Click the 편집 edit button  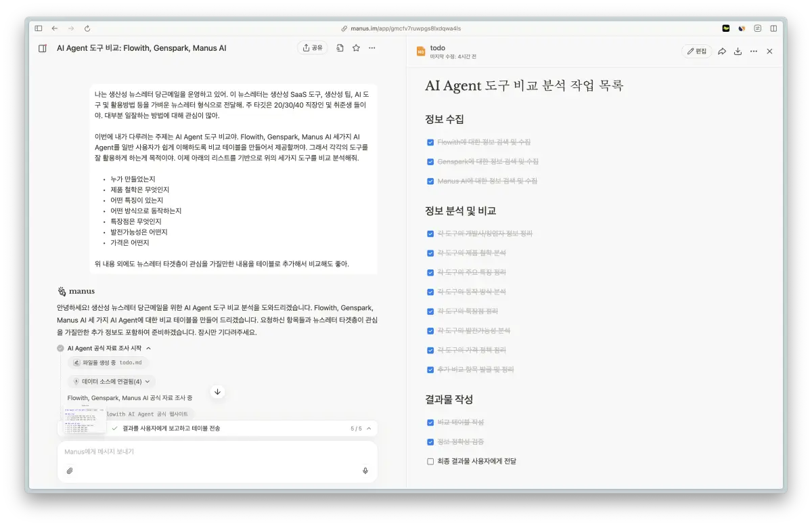click(x=697, y=51)
